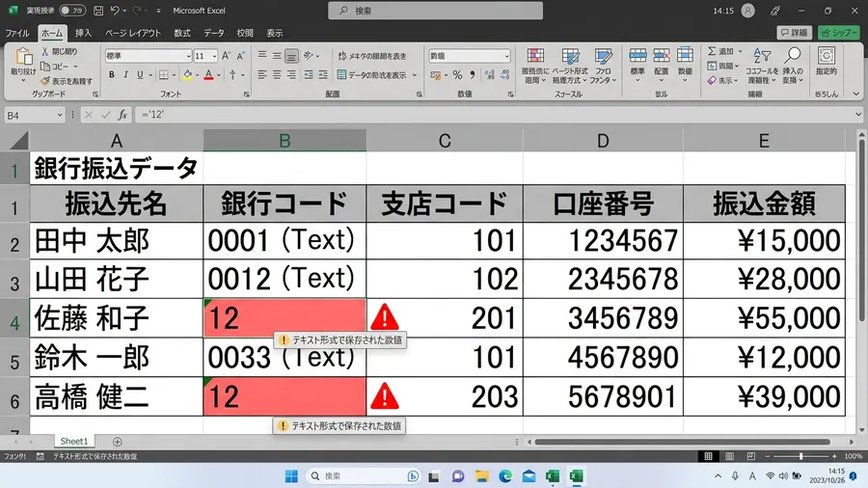Add a new sheet with plus button
Screen dimensions: 868x488
click(x=118, y=442)
